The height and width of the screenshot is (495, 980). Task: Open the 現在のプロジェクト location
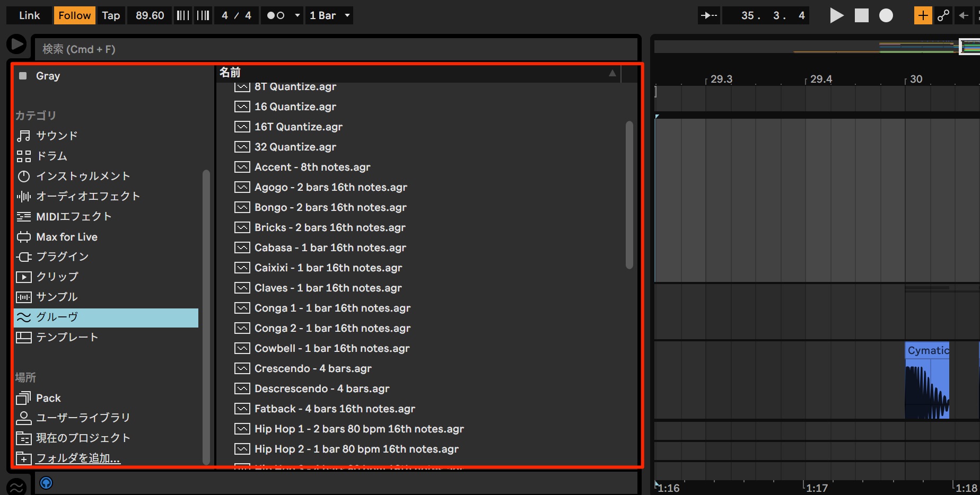83,438
